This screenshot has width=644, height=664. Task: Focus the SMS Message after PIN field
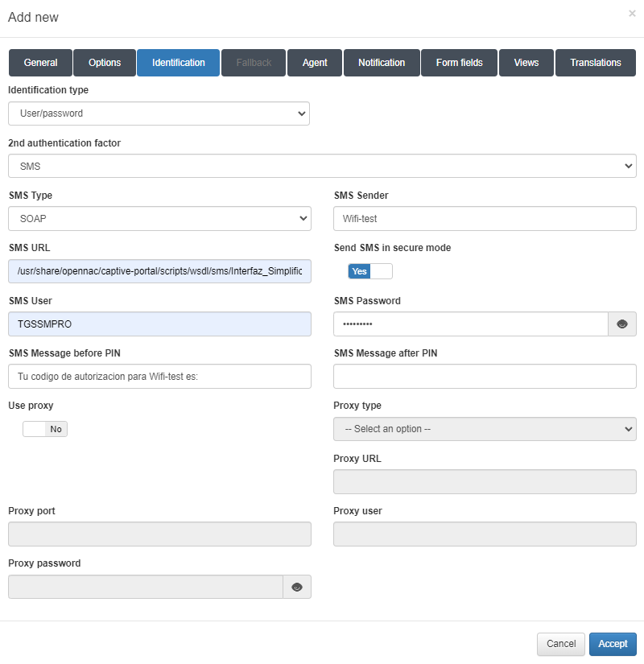485,376
